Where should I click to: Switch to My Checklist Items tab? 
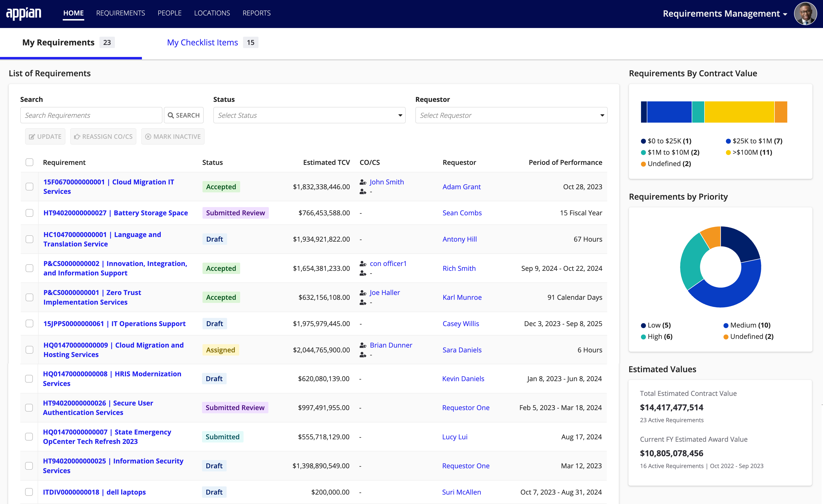(212, 42)
